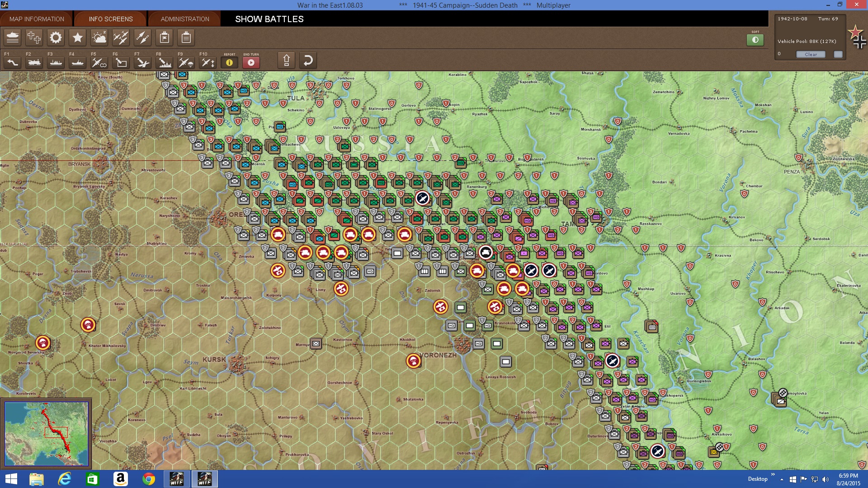Switch to the ADMINISTRATION tab
Viewport: 868px width, 488px height.
tap(185, 19)
